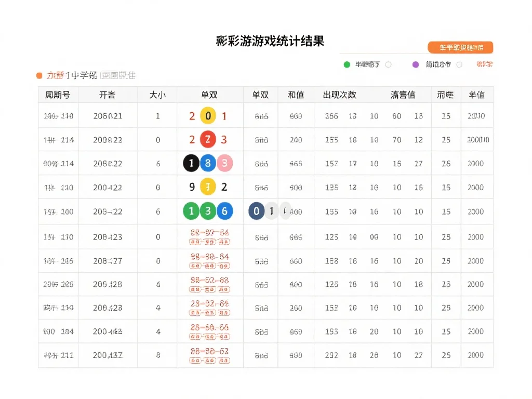Image resolution: width=532 pixels, height=399 pixels.
Task: Select the radio circle beside the green dot label
Action: pos(389,64)
